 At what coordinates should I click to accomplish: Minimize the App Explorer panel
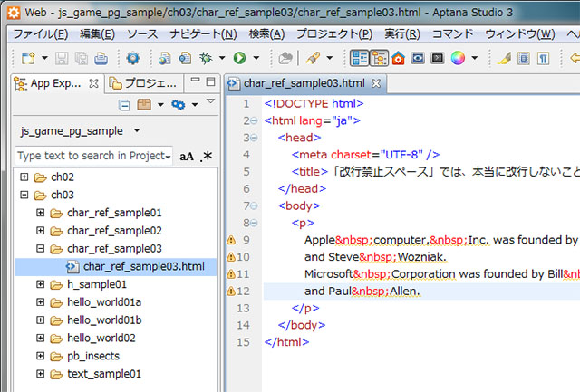pos(196,81)
